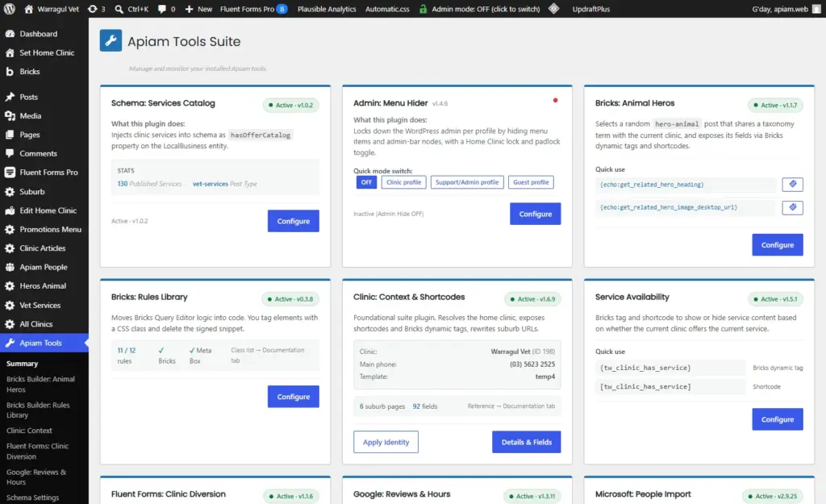Switch Menu Hider to Guest profile

[531, 182]
